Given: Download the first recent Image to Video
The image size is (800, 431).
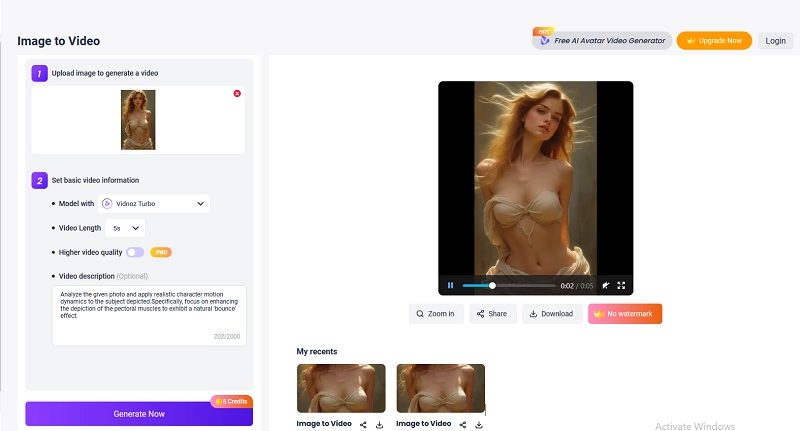Looking at the screenshot, I should pos(379,424).
